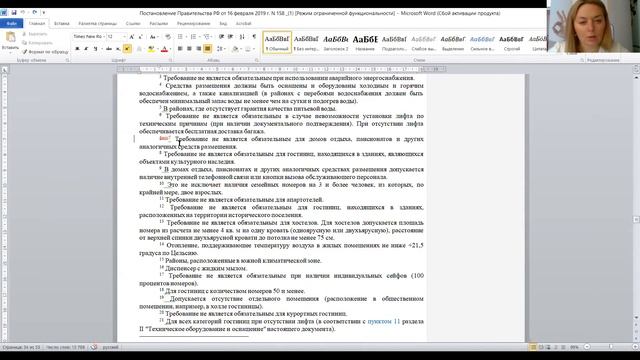Open the Файл tab

[x=11, y=24]
